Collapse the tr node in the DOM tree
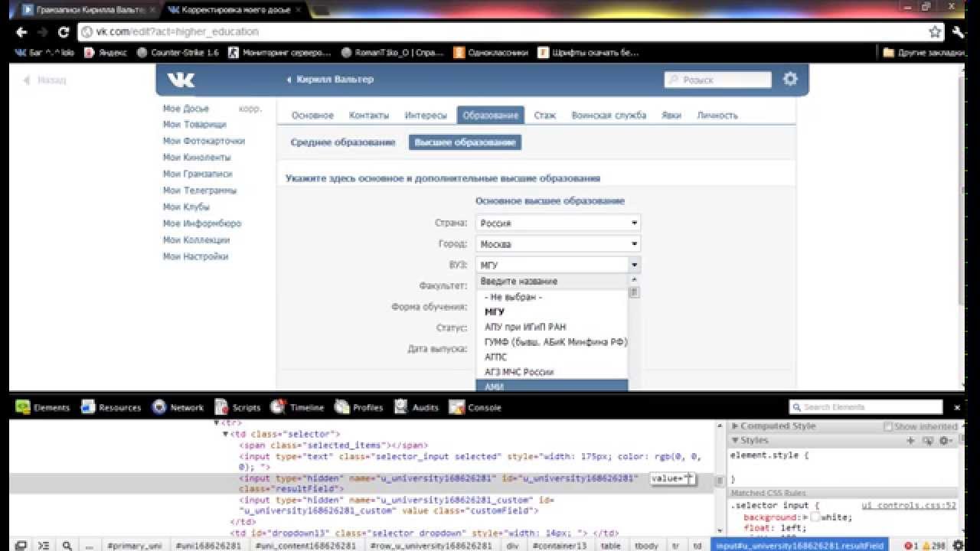The height and width of the screenshot is (551, 980). pyautogui.click(x=217, y=422)
